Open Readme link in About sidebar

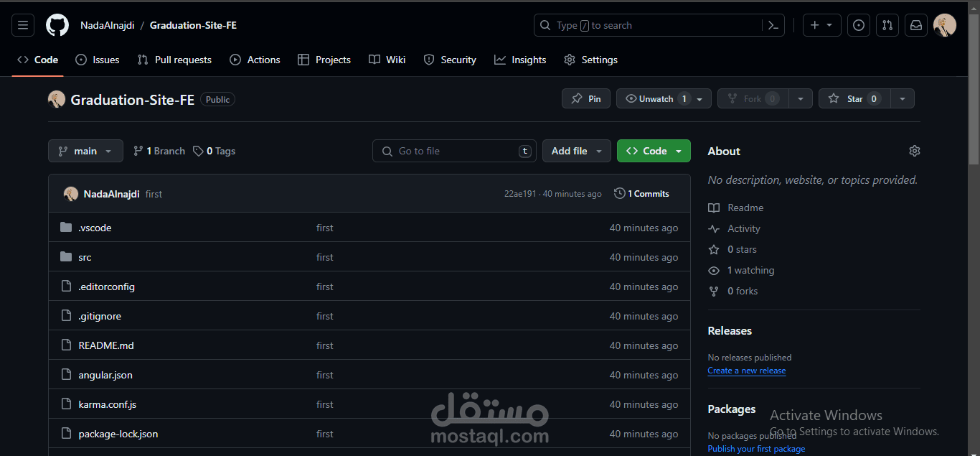click(736, 208)
